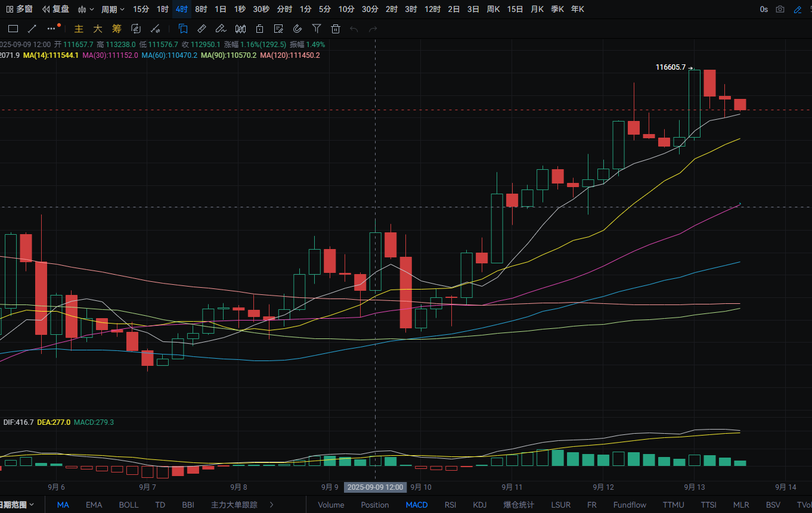812x513 pixels.
Task: Take a chart snapshot with camera icon
Action: (x=780, y=9)
